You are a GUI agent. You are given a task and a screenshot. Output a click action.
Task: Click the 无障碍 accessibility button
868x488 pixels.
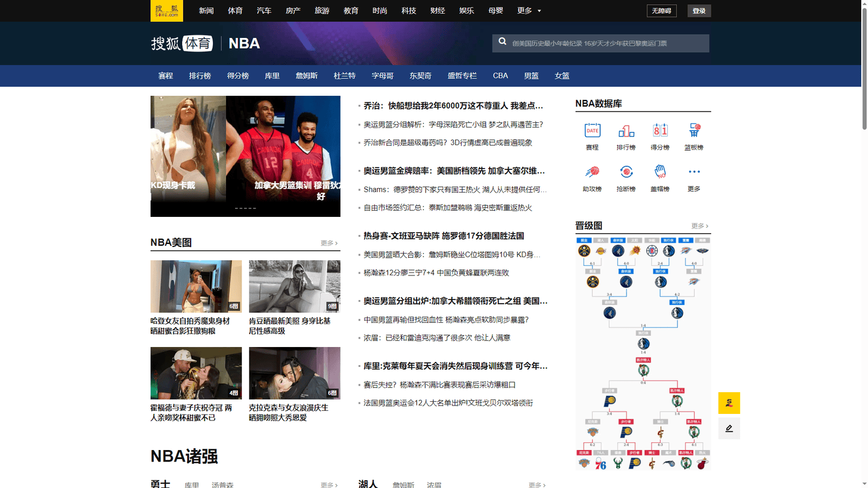click(661, 11)
